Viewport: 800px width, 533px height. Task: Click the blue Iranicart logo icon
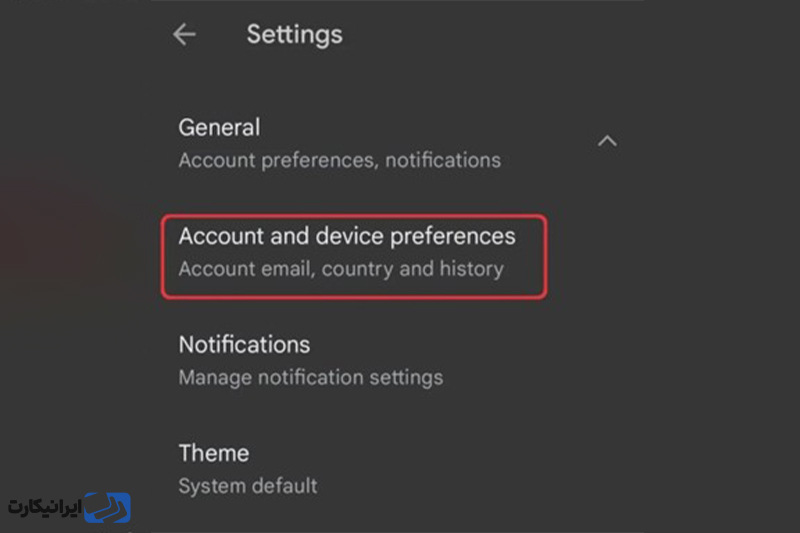[x=108, y=507]
